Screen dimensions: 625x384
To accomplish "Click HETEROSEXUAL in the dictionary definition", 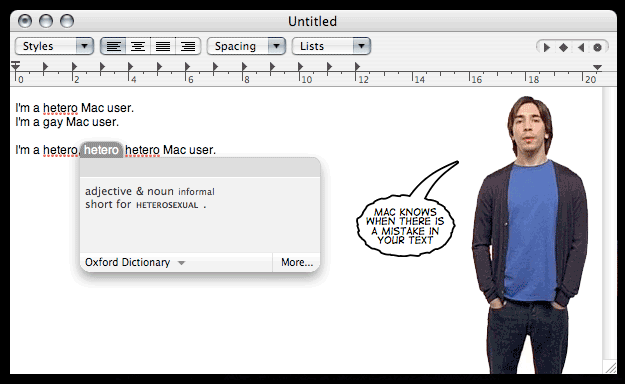I will coord(167,205).
